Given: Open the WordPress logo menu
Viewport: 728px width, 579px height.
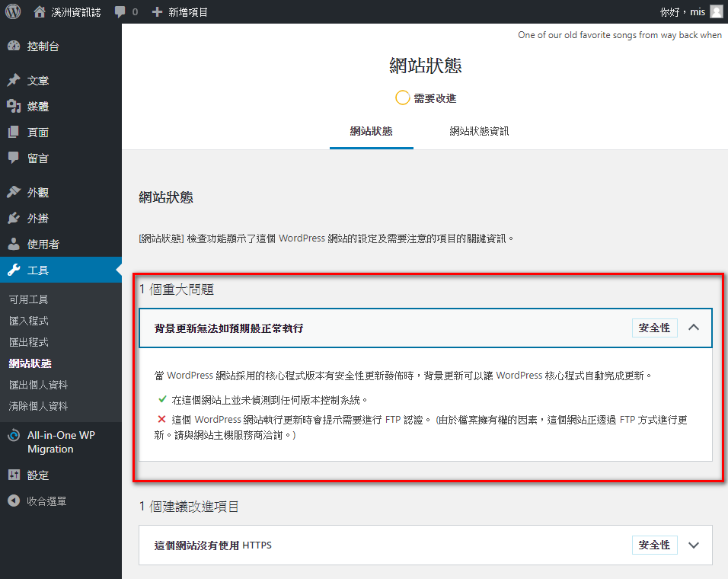Looking at the screenshot, I should 13,11.
